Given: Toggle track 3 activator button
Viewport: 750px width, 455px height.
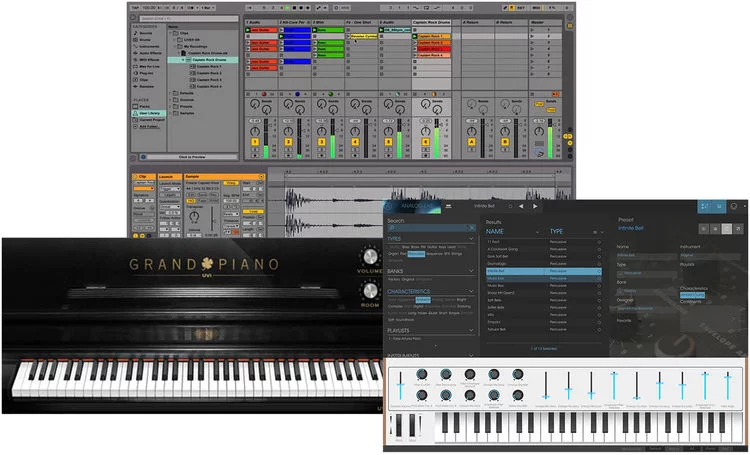Looking at the screenshot, I should [x=321, y=142].
